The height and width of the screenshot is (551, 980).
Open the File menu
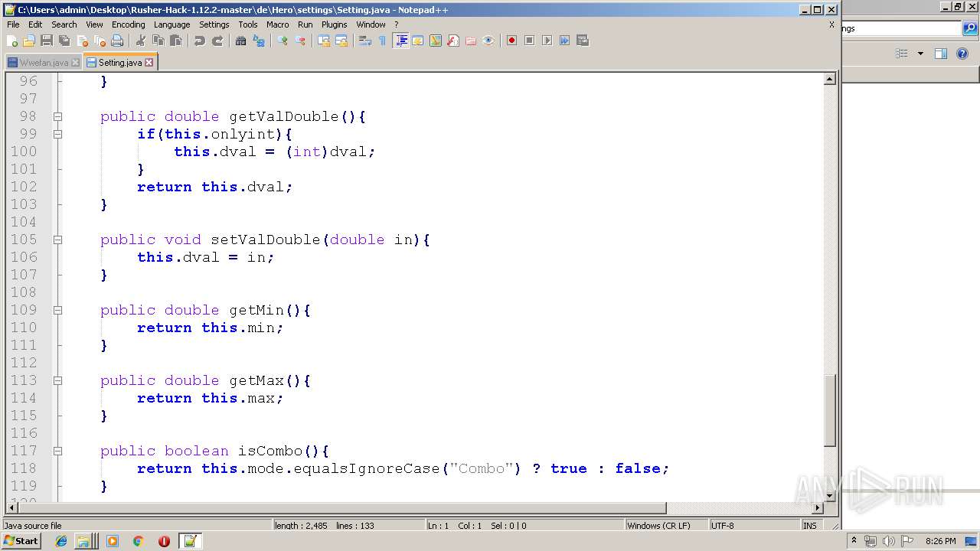13,24
